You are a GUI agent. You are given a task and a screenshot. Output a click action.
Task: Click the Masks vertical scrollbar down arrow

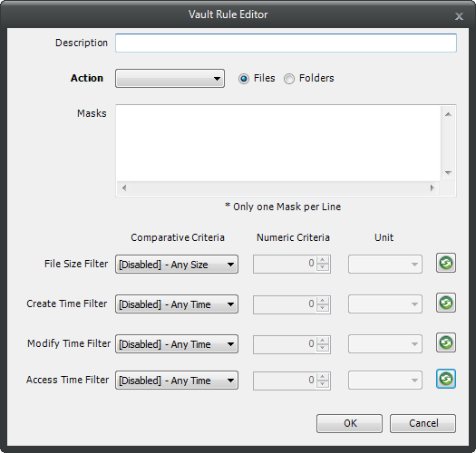(x=448, y=173)
